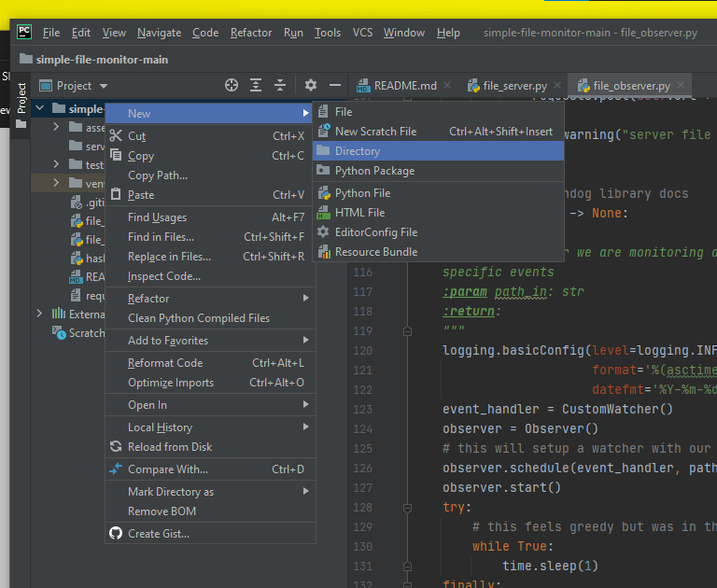
Task: Open the Tools menu
Action: point(328,33)
